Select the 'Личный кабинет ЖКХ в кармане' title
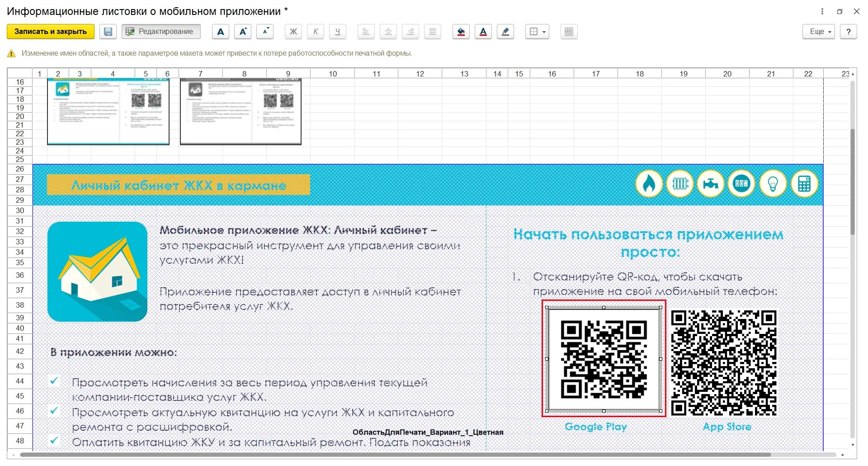The height and width of the screenshot is (466, 868). click(179, 185)
